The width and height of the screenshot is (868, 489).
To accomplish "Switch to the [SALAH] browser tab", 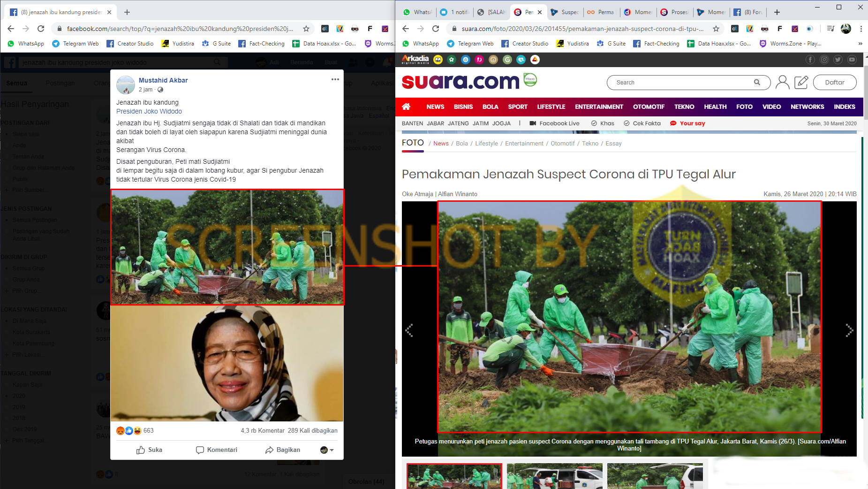I will 492,12.
